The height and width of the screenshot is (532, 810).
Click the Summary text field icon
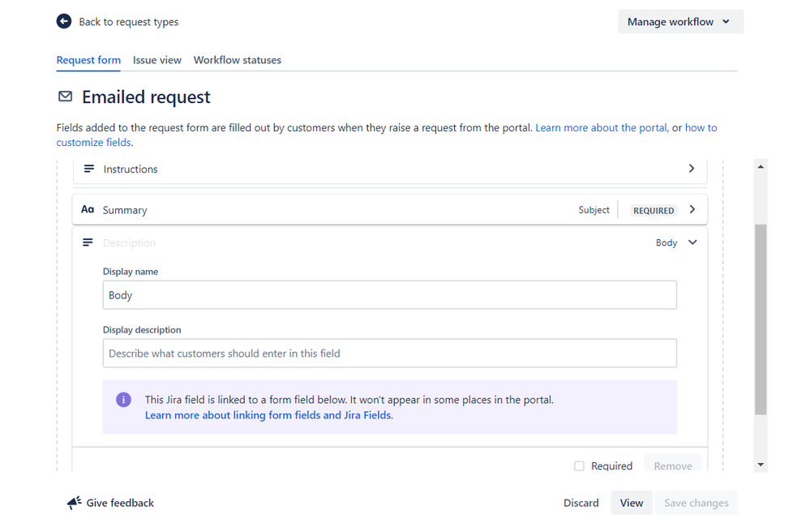coord(88,210)
